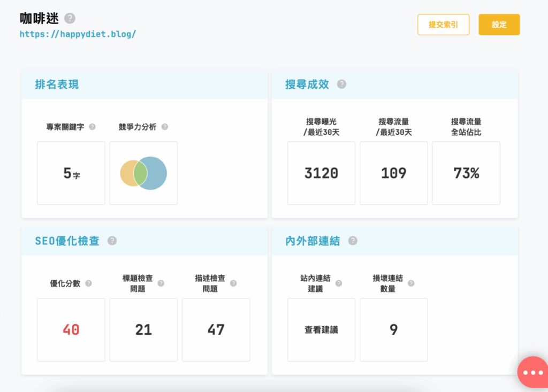Open the 專案關鍵字 5字 card
548x392 pixels.
(x=71, y=173)
